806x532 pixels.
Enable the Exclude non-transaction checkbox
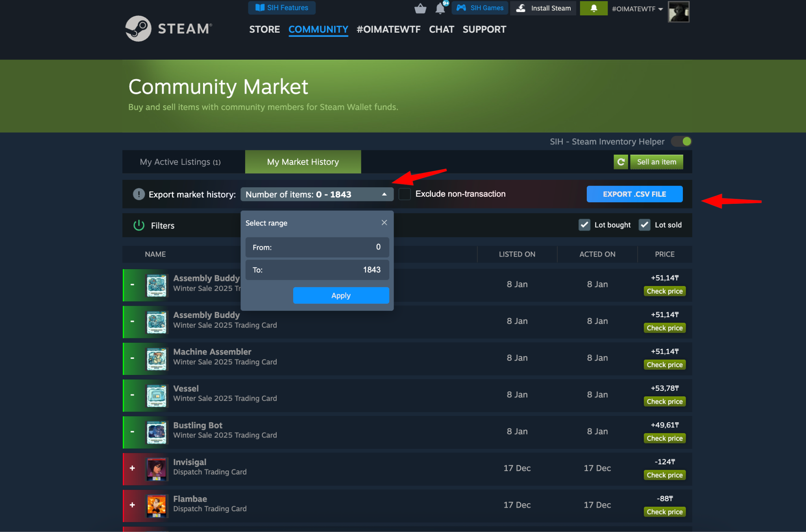[x=405, y=194]
